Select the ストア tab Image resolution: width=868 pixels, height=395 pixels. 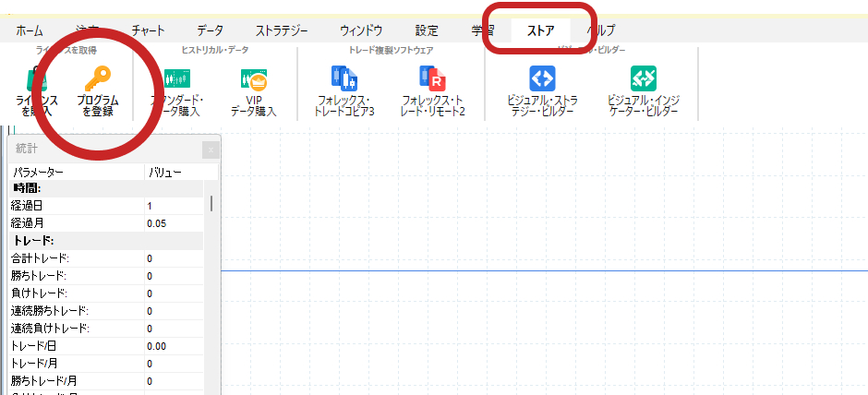point(540,30)
